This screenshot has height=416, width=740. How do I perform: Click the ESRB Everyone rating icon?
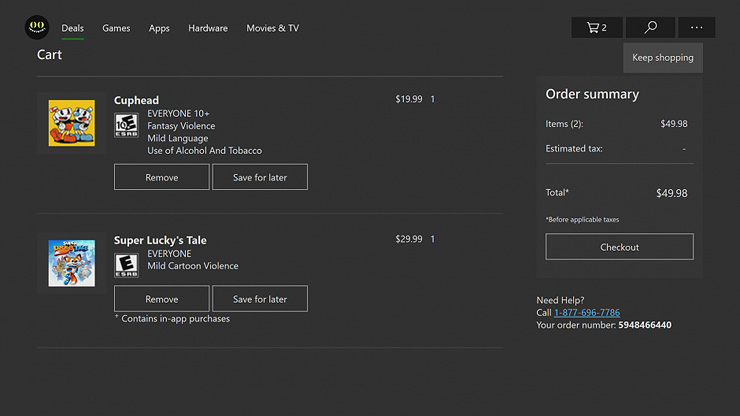click(126, 265)
